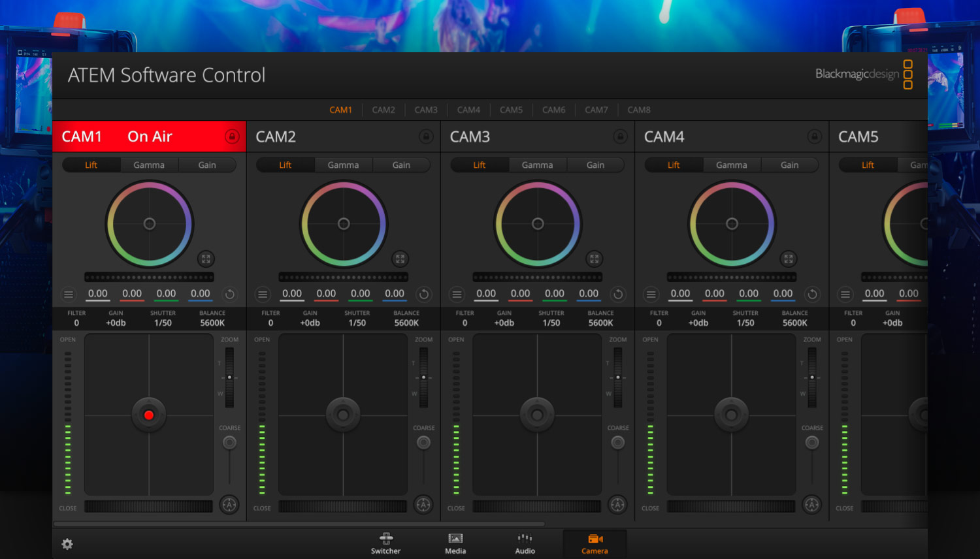Select the Camera page tab

(595, 543)
